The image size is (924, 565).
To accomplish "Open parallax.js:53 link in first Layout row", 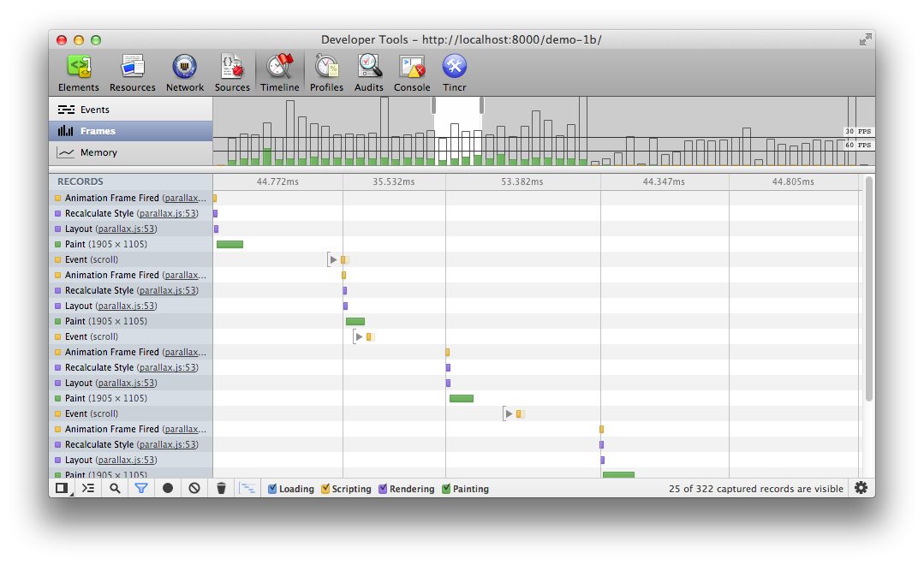I will (126, 229).
